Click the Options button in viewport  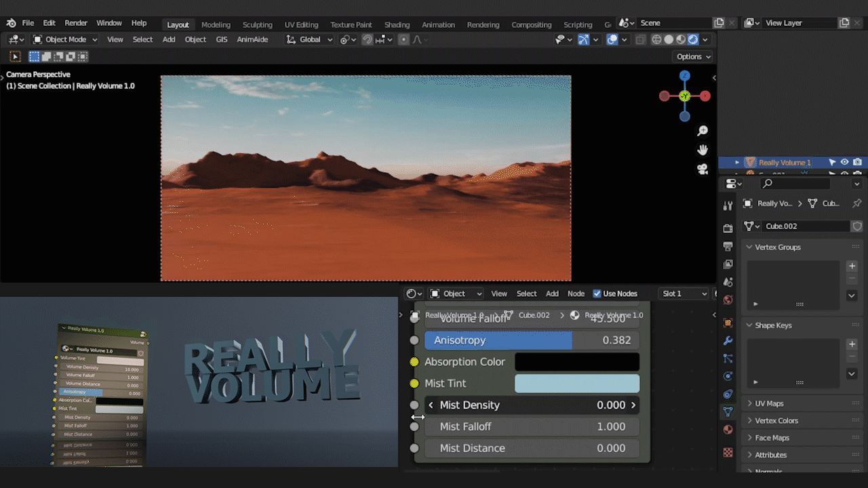(x=693, y=57)
